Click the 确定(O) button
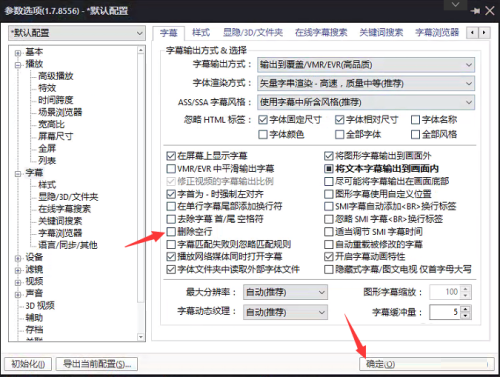 point(427,364)
